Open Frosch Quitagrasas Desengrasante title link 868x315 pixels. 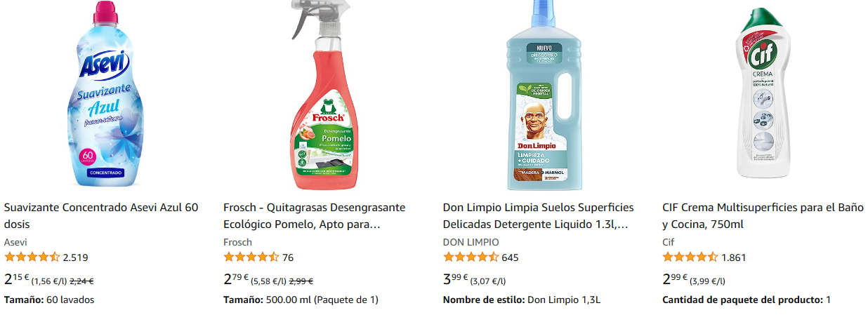[315, 216]
